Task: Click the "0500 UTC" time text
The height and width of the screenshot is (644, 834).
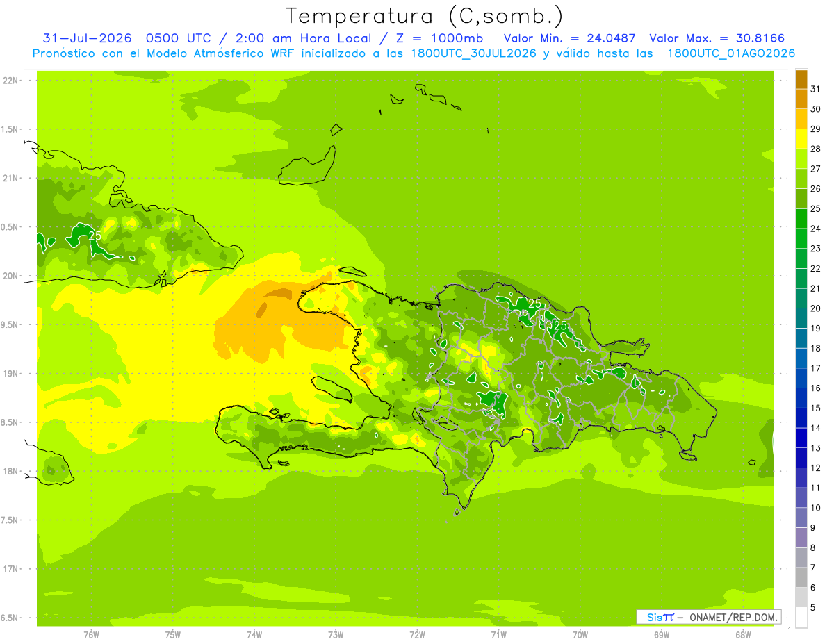Action: (x=178, y=38)
